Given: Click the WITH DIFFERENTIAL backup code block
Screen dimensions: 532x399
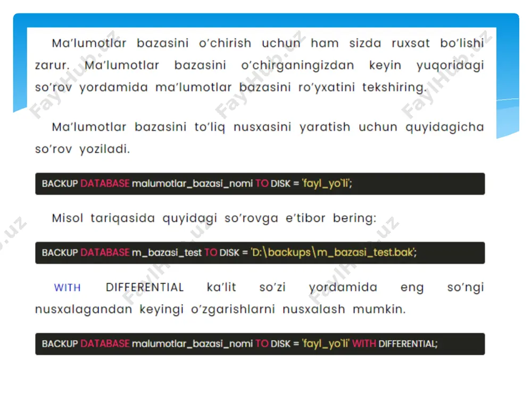Looking at the screenshot, I should click(x=260, y=344).
